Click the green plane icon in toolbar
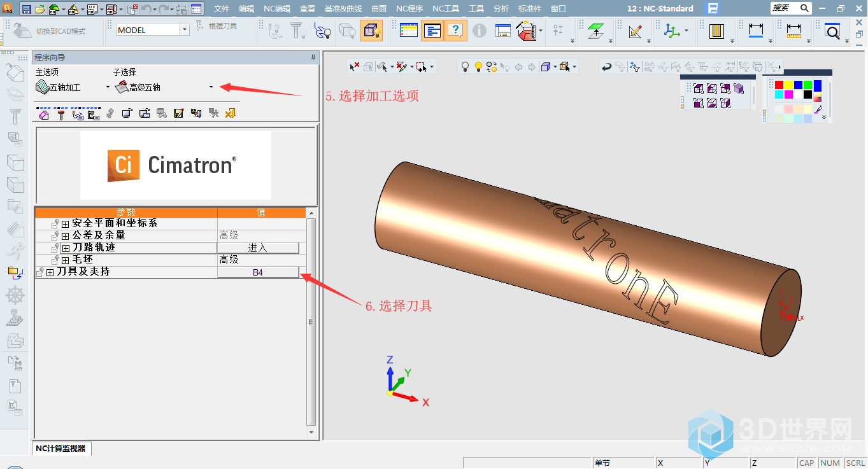Viewport: 868px width, 469px height. point(596,31)
